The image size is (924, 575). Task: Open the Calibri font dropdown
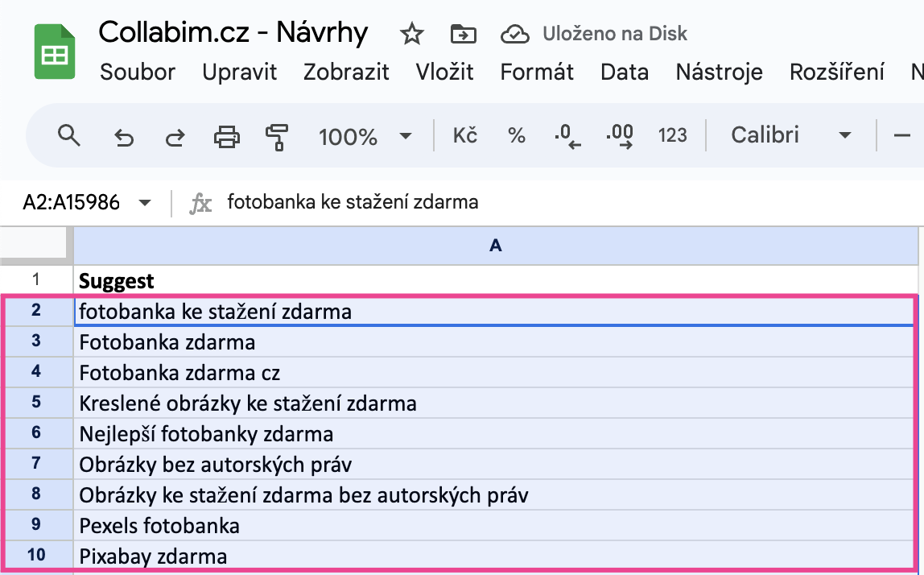tap(791, 135)
